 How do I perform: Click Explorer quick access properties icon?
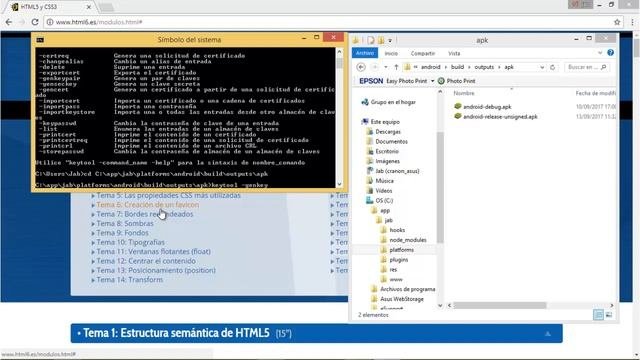371,40
